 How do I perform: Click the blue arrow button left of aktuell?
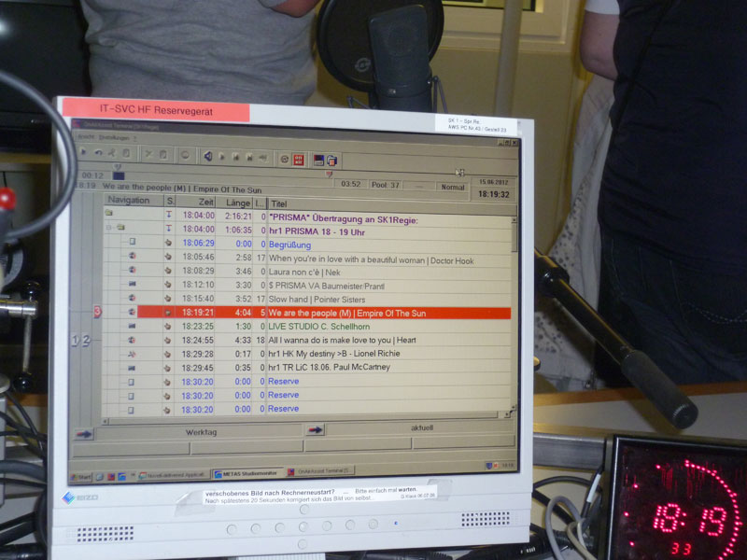tap(315, 430)
